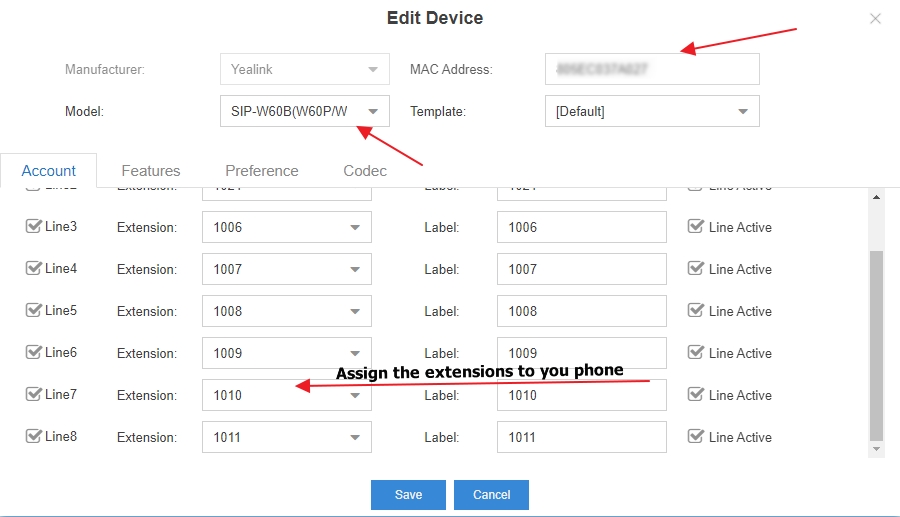Disable Line Active for Line4
The width and height of the screenshot is (900, 517).
(x=696, y=269)
